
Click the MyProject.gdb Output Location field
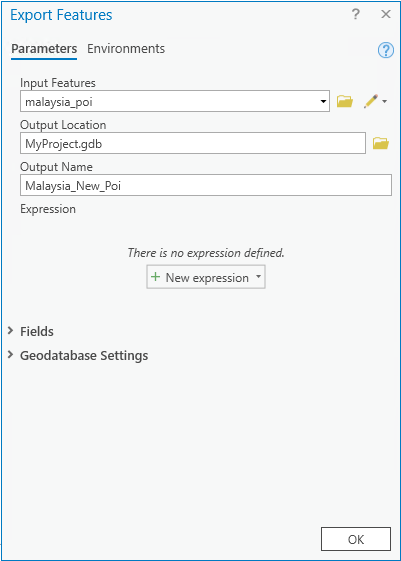click(193, 143)
